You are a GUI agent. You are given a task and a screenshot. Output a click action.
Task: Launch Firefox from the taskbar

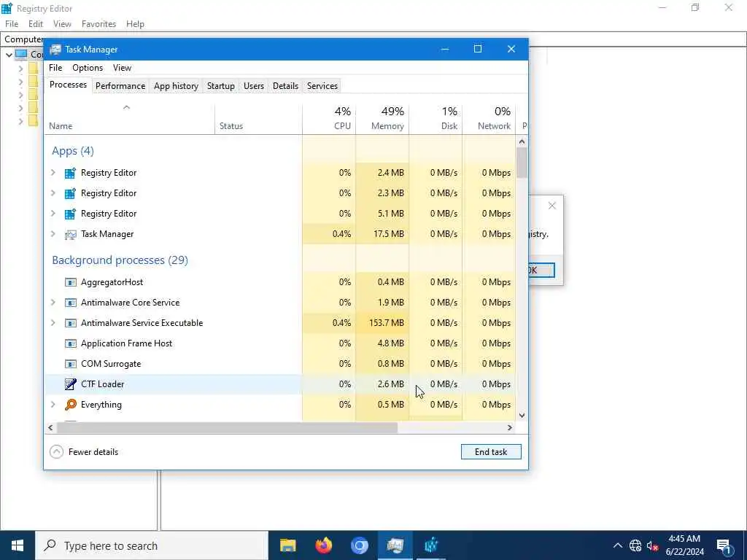click(324, 545)
